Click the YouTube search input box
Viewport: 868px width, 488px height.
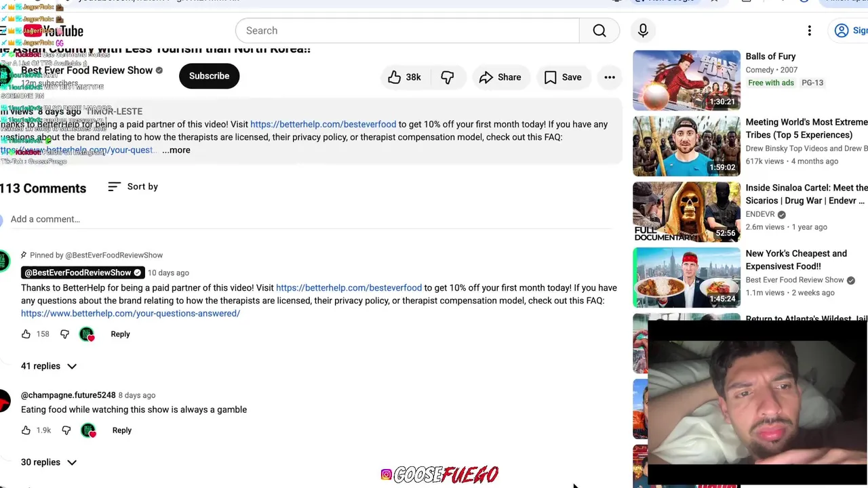407,30
